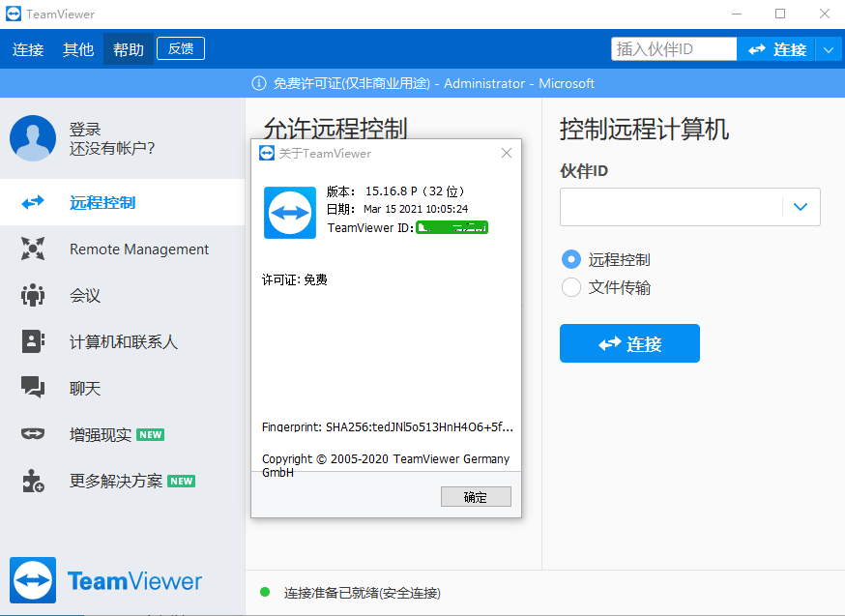
Task: Click the TeamViewer logo in the About dialog
Action: point(290,213)
